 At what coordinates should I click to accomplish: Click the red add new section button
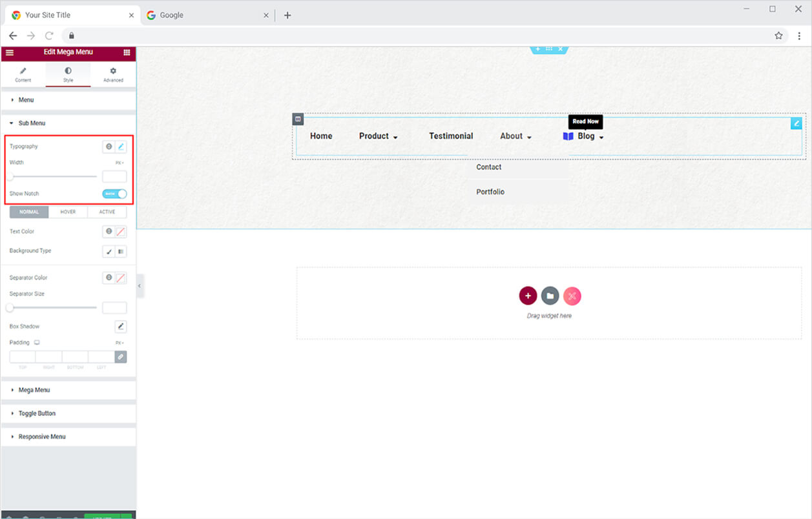point(528,296)
